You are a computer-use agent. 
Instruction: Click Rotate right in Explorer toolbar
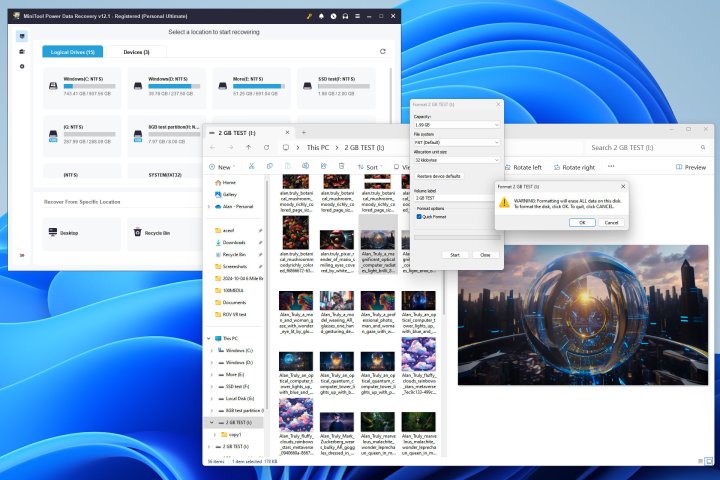point(574,167)
